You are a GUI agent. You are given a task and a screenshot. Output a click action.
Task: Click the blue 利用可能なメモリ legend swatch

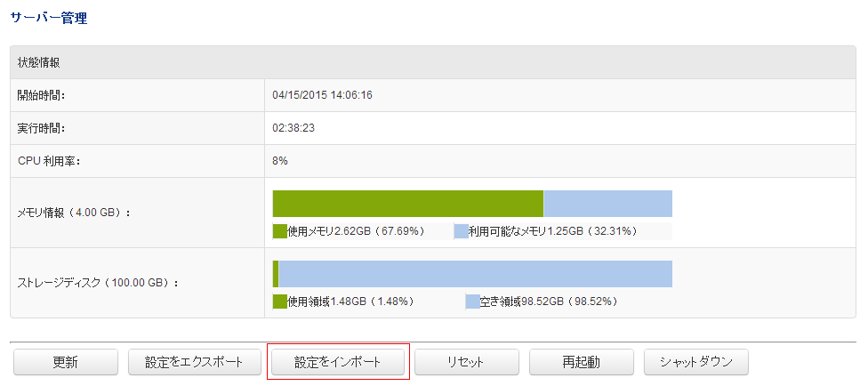[x=461, y=231]
